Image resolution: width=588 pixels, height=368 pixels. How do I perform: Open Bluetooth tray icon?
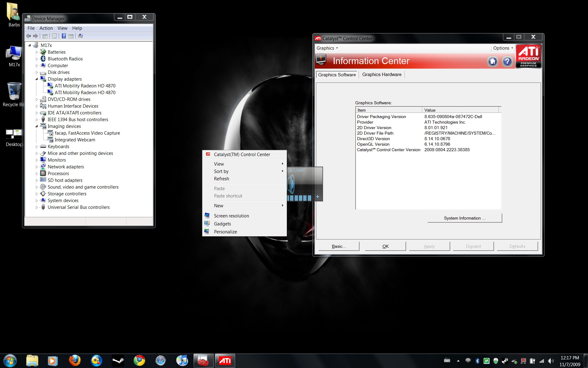pyautogui.click(x=477, y=361)
